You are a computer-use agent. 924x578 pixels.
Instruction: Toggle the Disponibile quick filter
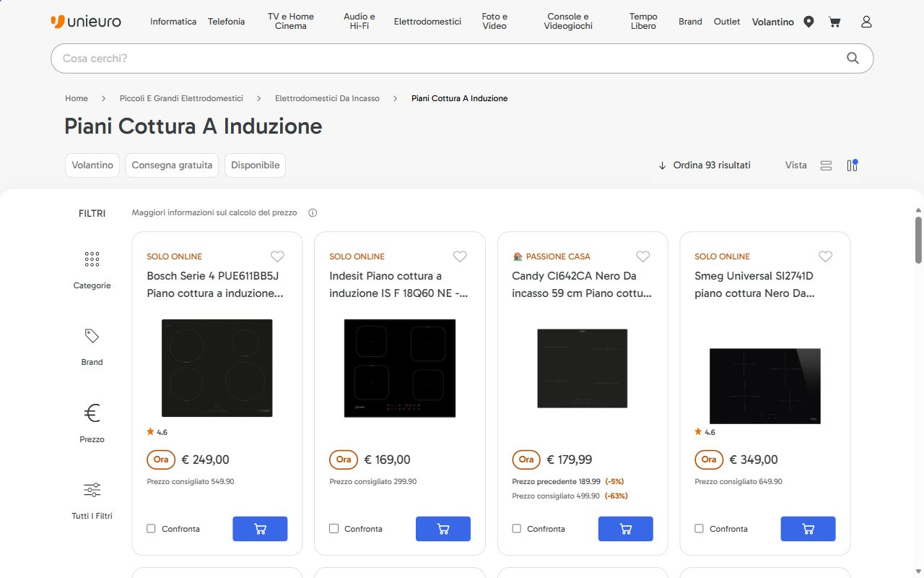[x=255, y=165]
